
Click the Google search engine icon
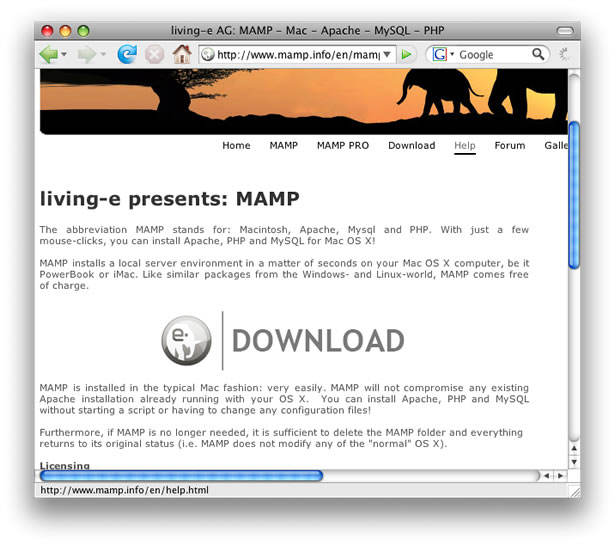(x=439, y=54)
